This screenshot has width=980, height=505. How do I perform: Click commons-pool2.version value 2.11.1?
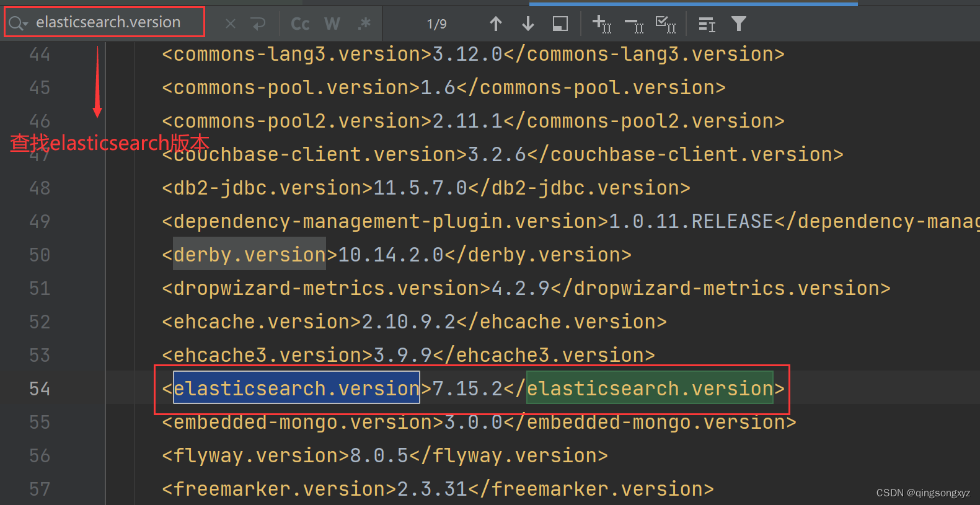[467, 121]
